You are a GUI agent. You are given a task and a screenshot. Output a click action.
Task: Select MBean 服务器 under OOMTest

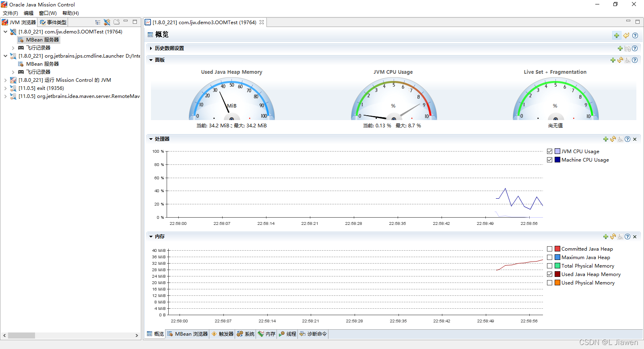coord(39,40)
